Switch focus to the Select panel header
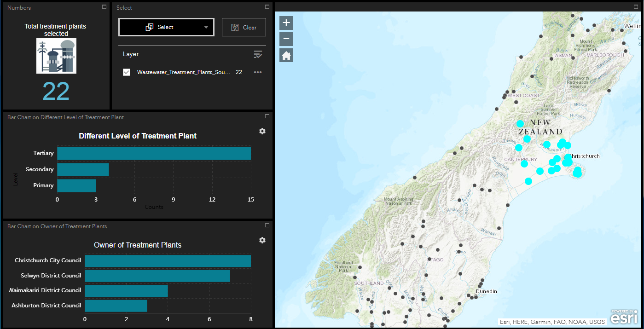 [x=123, y=7]
